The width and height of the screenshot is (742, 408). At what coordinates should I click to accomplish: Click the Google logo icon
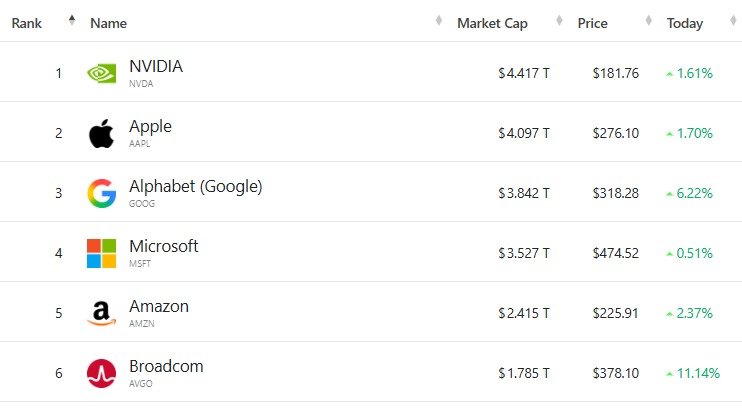[x=101, y=193]
